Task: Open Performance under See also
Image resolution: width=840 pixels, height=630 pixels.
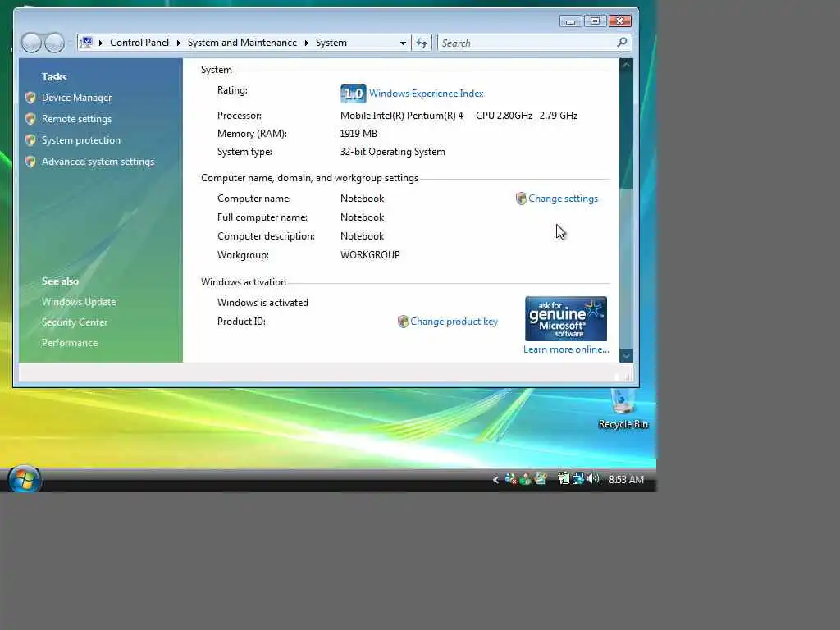Action: point(70,343)
